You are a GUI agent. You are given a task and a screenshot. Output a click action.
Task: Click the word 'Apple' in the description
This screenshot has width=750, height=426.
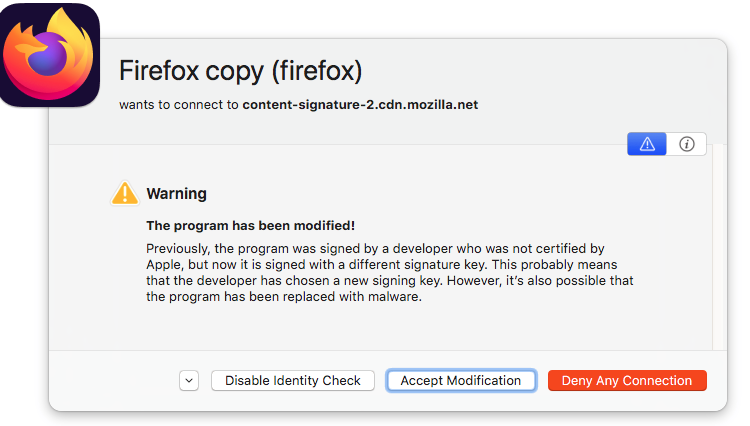point(165,264)
